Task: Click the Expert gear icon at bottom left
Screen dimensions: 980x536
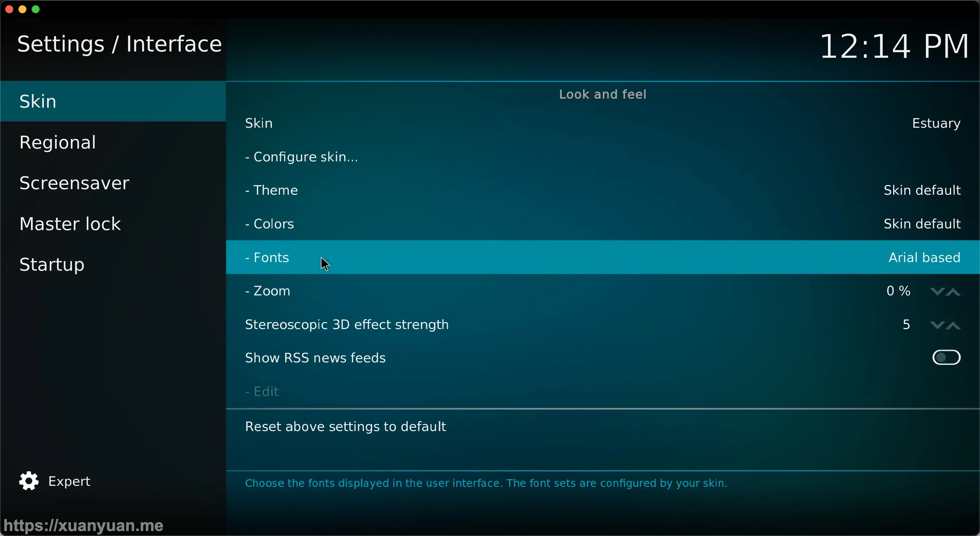Action: pos(28,481)
